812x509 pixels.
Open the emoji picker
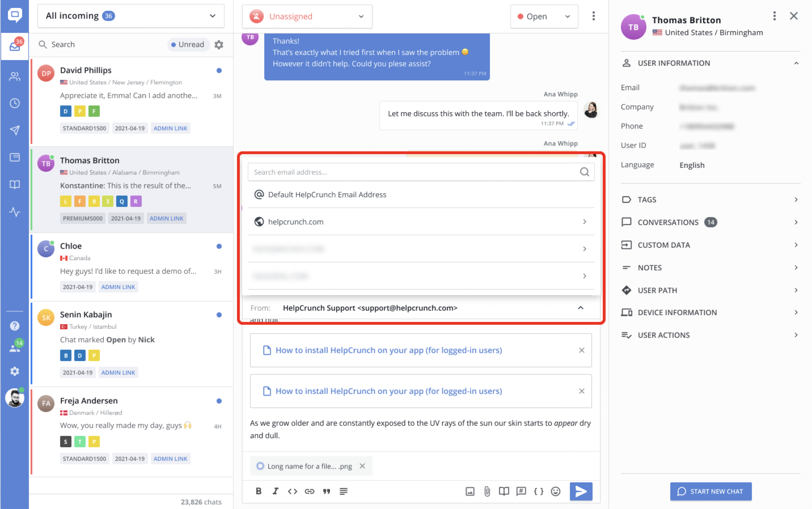556,491
